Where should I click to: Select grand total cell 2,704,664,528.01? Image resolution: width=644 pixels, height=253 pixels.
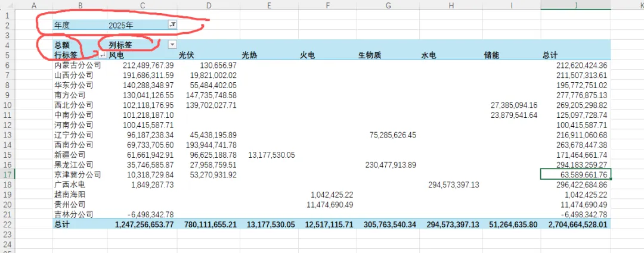[577, 224]
